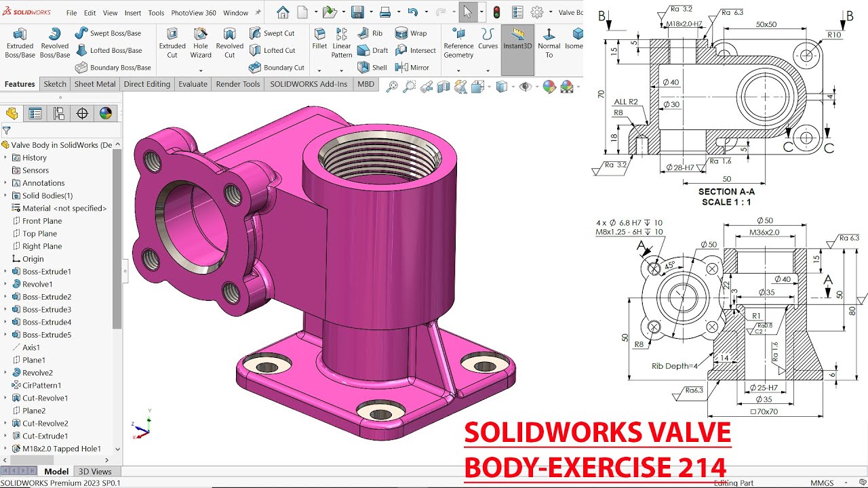868x488 pixels.
Task: Pin the SOLIDWORKS menu bar
Action: (258, 12)
